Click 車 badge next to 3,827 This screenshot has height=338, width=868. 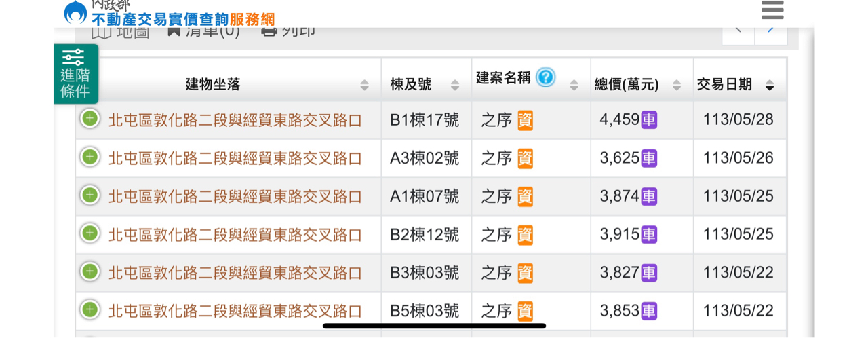click(x=649, y=273)
